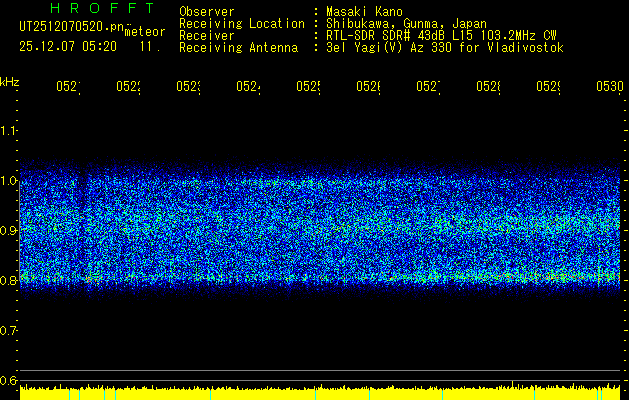
Task: Click the 0.9 kHz frequency tick label
Action: point(9,231)
